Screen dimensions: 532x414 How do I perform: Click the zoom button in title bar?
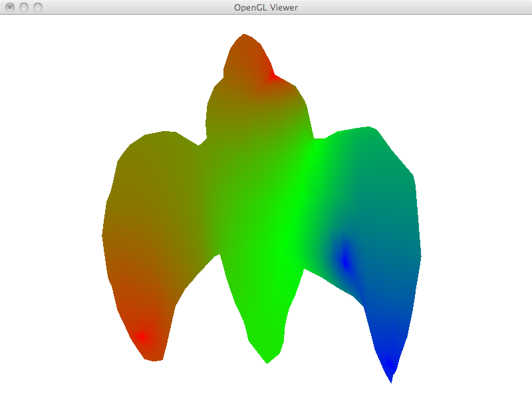click(38, 7)
